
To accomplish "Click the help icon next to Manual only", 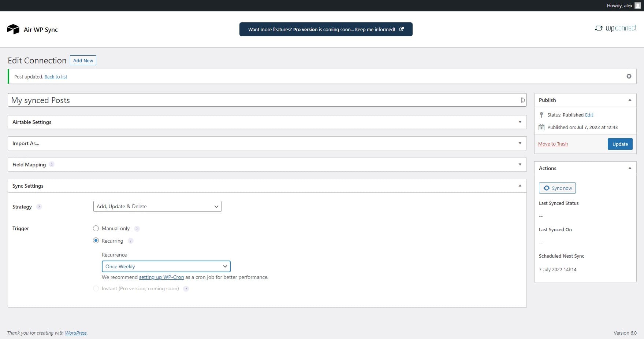I will pos(137,229).
